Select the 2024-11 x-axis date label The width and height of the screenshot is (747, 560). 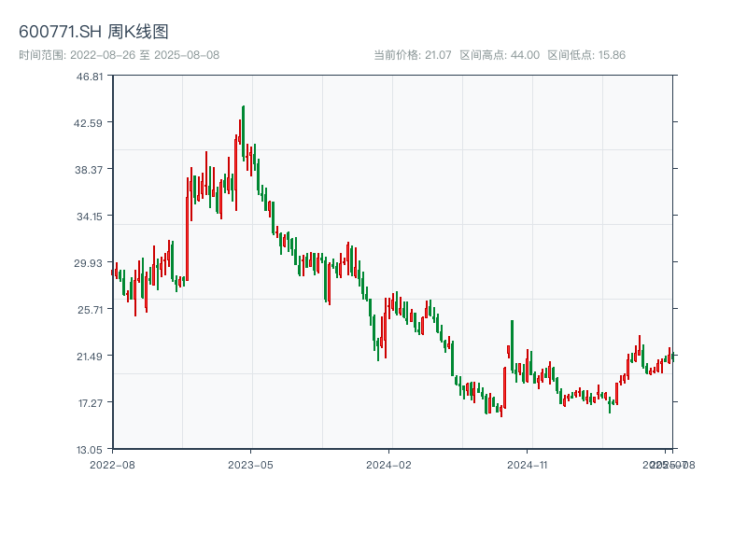coord(528,464)
